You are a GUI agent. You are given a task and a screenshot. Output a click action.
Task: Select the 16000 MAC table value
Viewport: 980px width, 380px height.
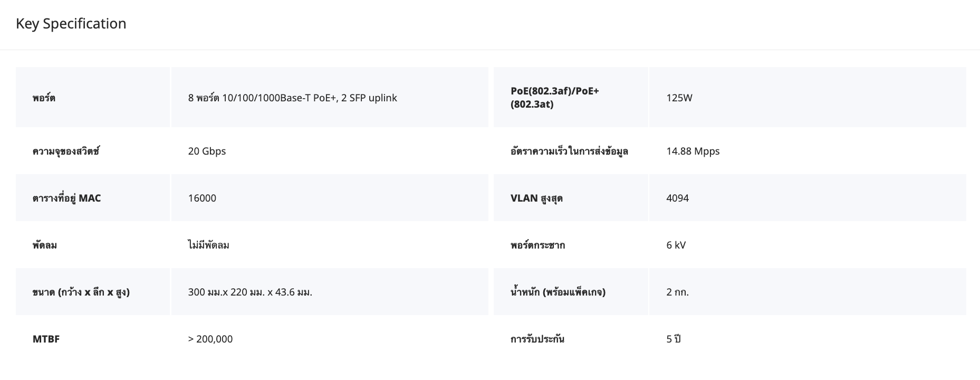202,198
